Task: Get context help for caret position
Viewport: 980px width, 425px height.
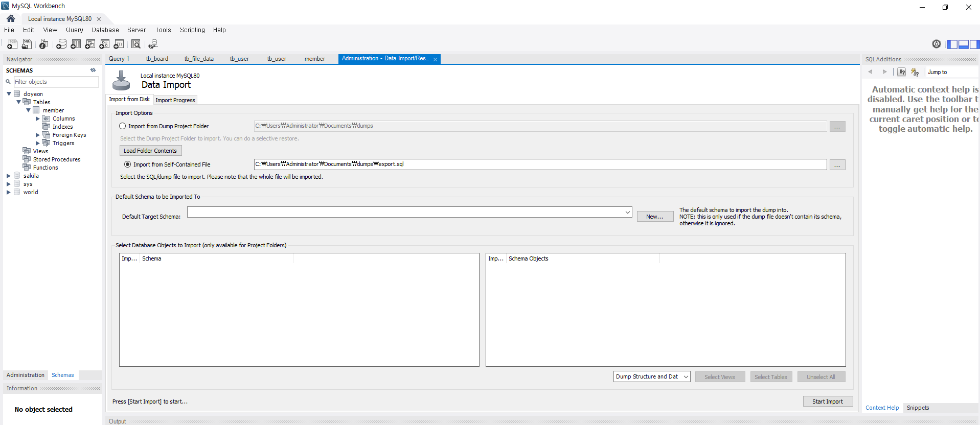Action: [x=902, y=72]
